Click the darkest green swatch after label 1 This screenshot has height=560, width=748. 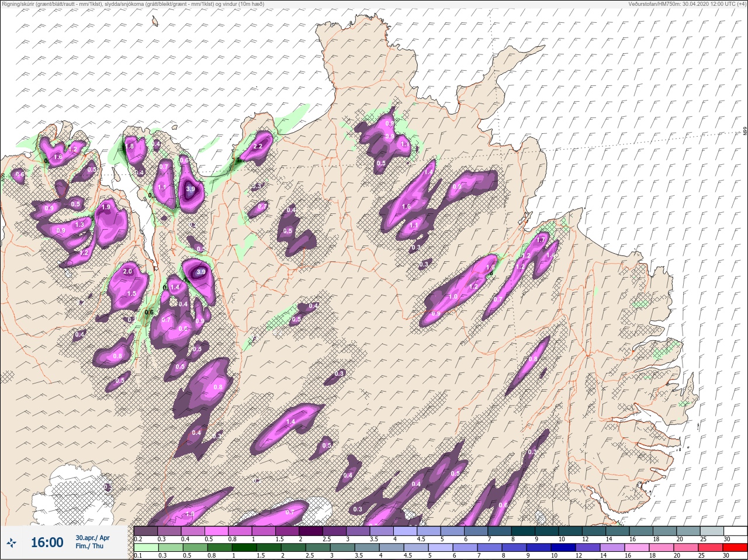click(x=243, y=547)
